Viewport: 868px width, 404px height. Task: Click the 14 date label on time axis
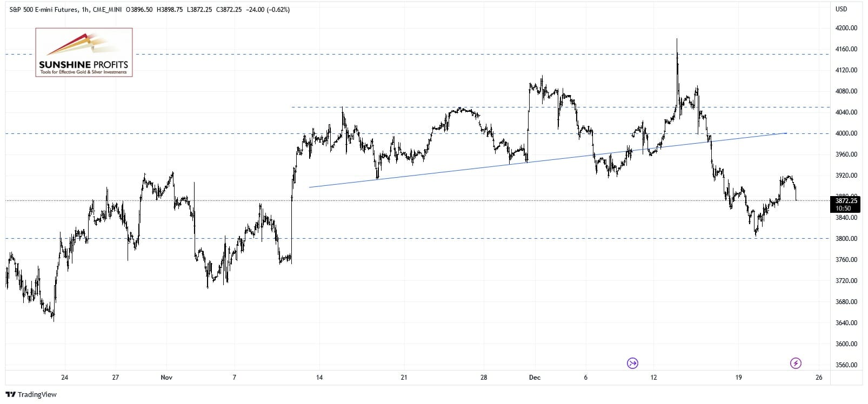pyautogui.click(x=319, y=378)
